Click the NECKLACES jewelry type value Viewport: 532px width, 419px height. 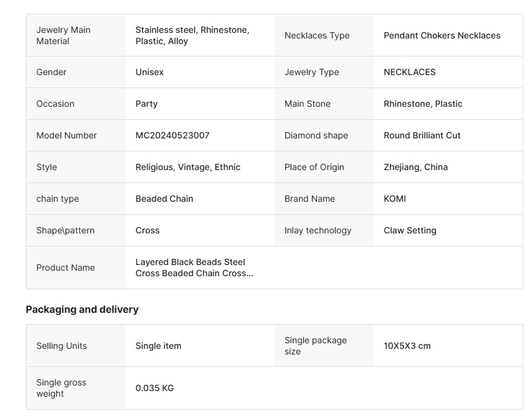(409, 72)
